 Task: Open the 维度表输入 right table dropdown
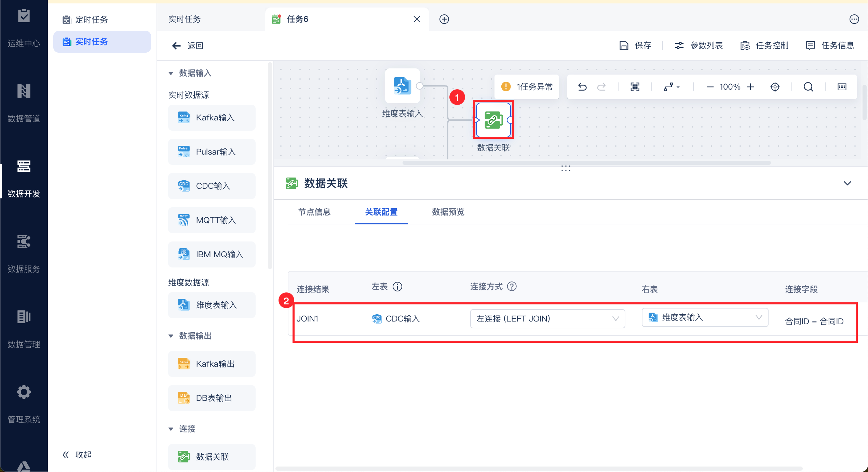click(705, 317)
